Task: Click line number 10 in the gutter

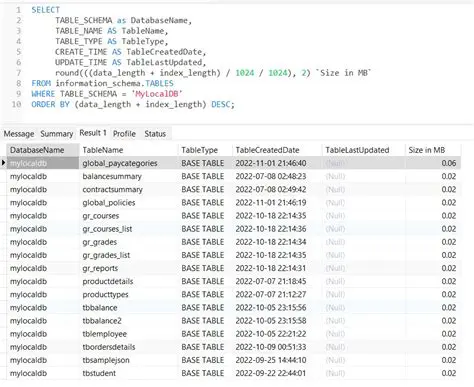Action: tap(16, 104)
